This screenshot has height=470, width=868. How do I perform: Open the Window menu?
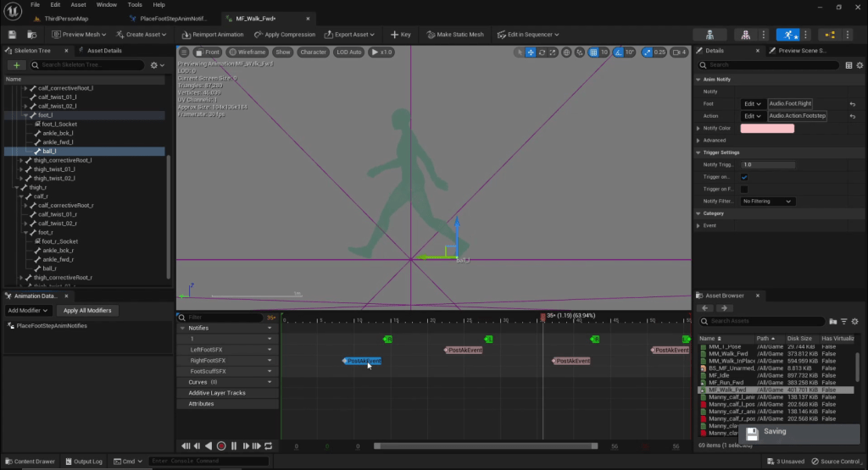(x=107, y=5)
